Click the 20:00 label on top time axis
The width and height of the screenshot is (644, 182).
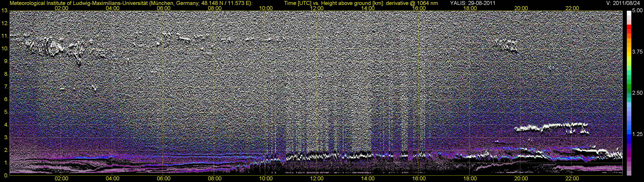(x=521, y=8)
